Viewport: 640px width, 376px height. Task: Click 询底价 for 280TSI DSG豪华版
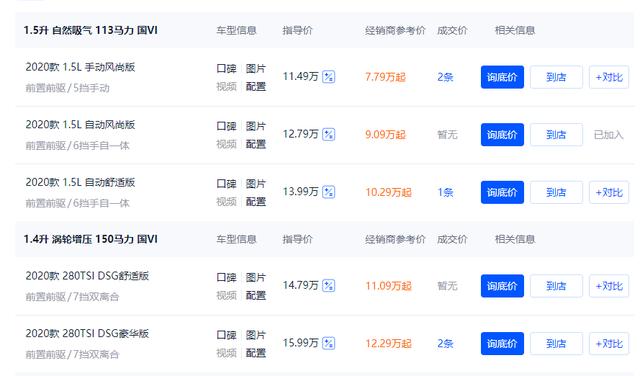(x=502, y=344)
